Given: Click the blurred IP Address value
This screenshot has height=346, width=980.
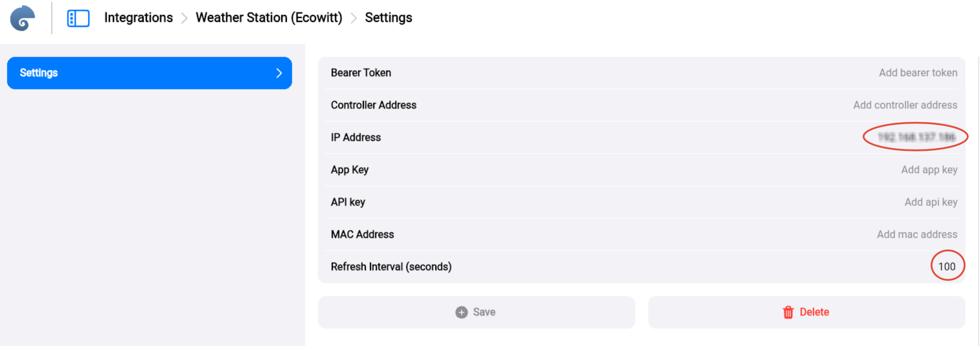Looking at the screenshot, I should click(916, 137).
